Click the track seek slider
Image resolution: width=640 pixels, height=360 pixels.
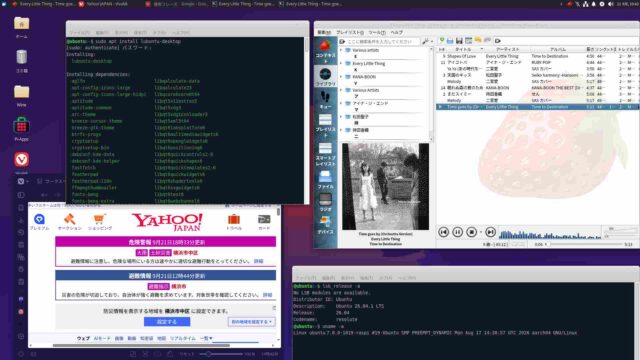[584, 244]
